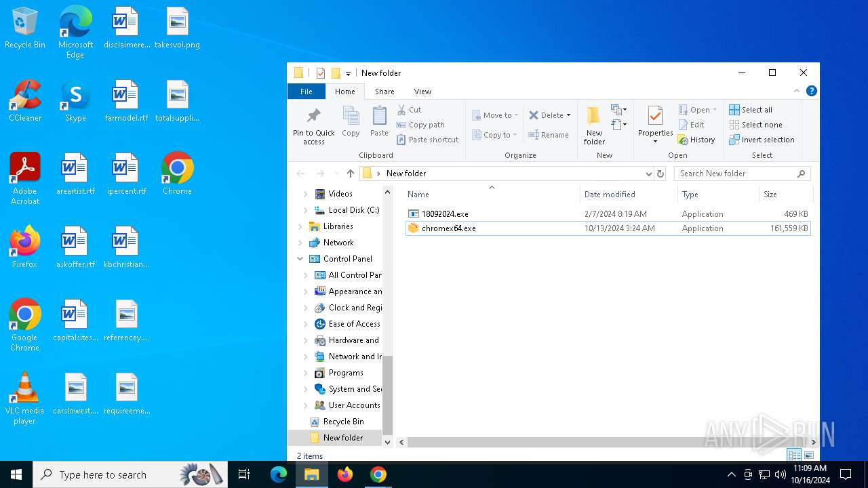Click the Paste ribbon icon
868x488 pixels.
379,122
